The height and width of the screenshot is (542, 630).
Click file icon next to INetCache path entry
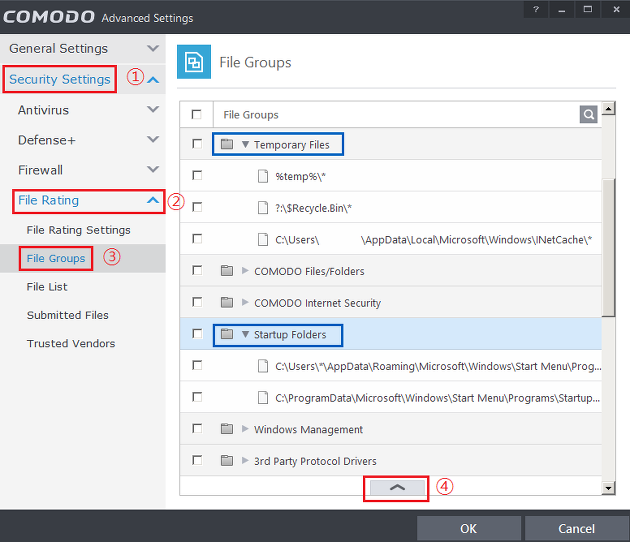(263, 239)
